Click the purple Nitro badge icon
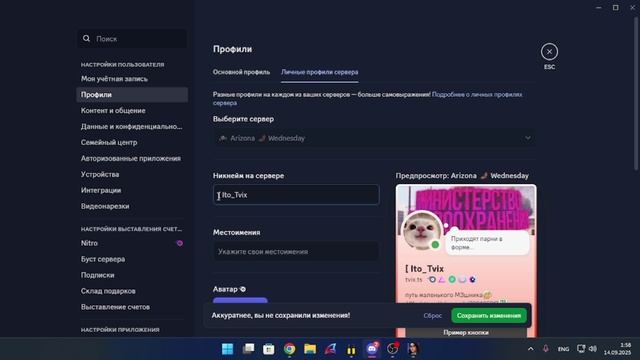 tap(179, 243)
